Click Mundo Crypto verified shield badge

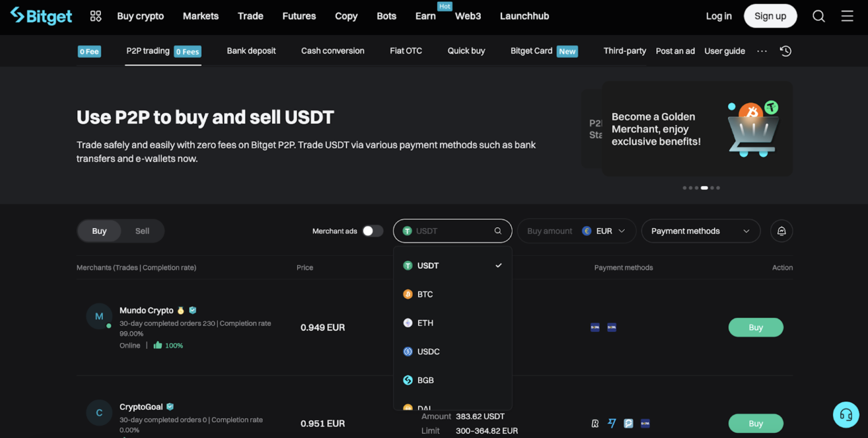point(192,310)
